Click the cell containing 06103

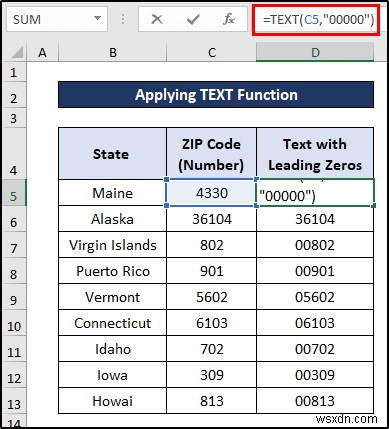tap(315, 323)
